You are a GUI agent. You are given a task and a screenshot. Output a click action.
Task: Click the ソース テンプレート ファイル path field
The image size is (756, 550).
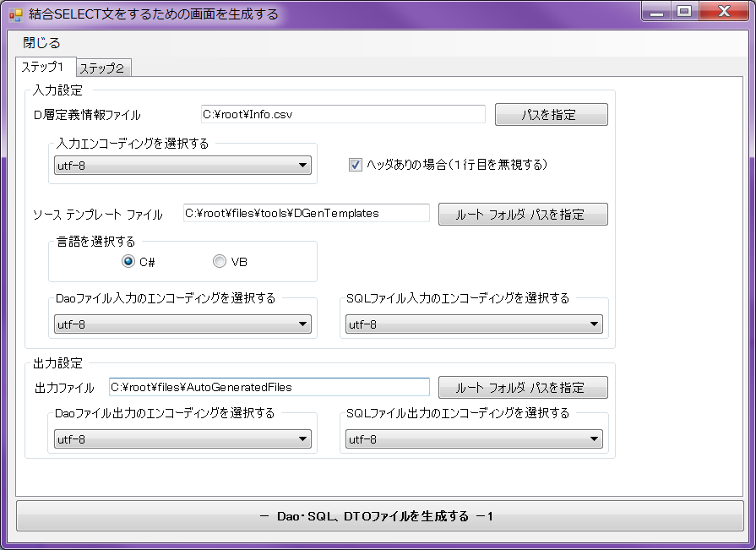click(x=306, y=213)
